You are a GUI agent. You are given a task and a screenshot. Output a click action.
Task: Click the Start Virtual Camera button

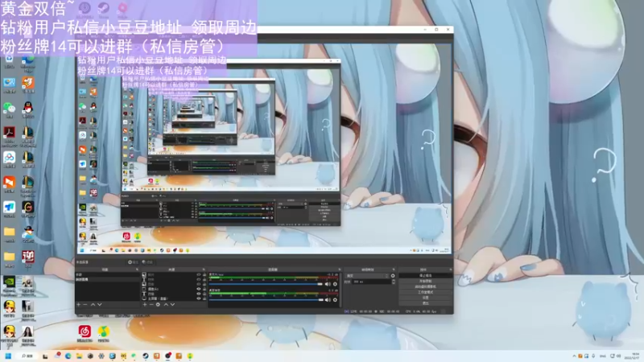426,286
